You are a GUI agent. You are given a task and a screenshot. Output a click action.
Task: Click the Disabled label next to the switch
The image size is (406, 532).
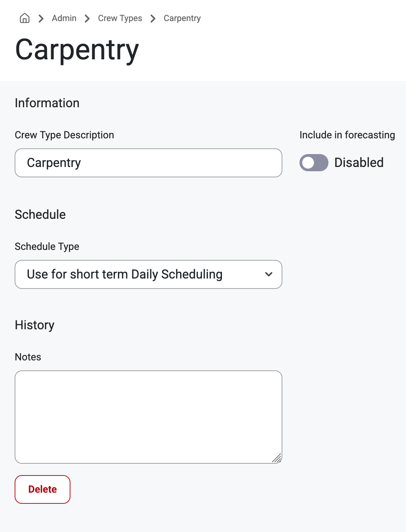click(359, 163)
